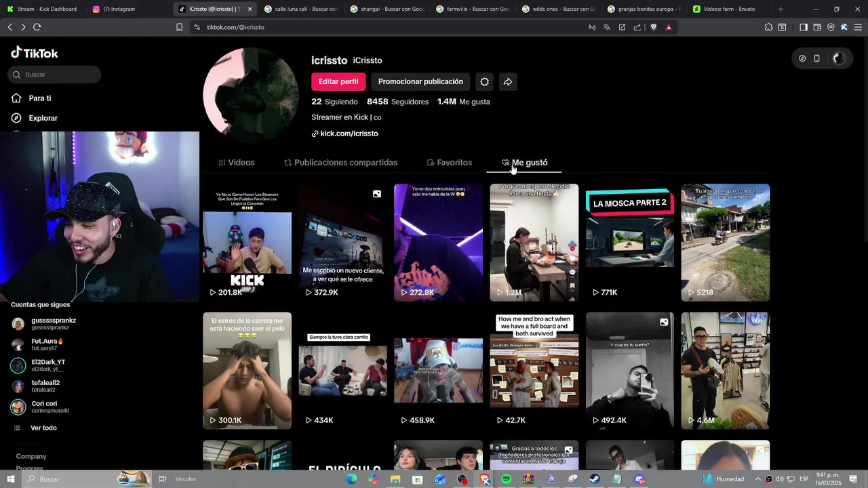Click the Promocionar publicación button
This screenshot has width=868, height=488.
(x=420, y=81)
